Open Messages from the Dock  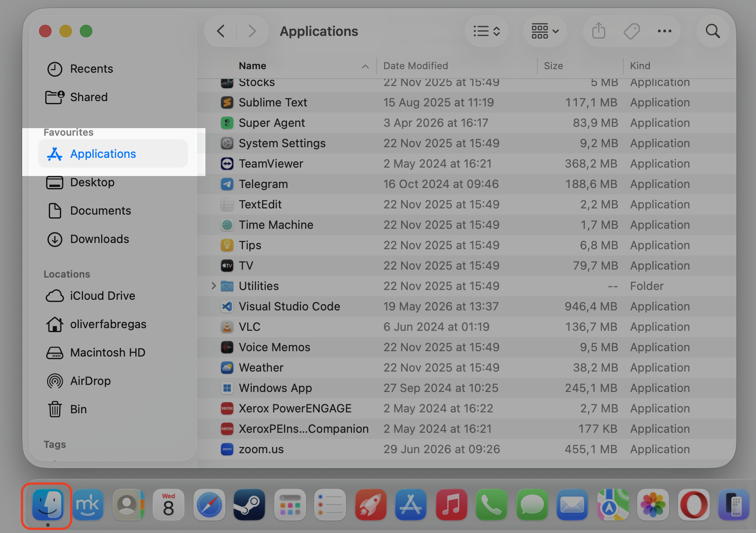tap(532, 505)
